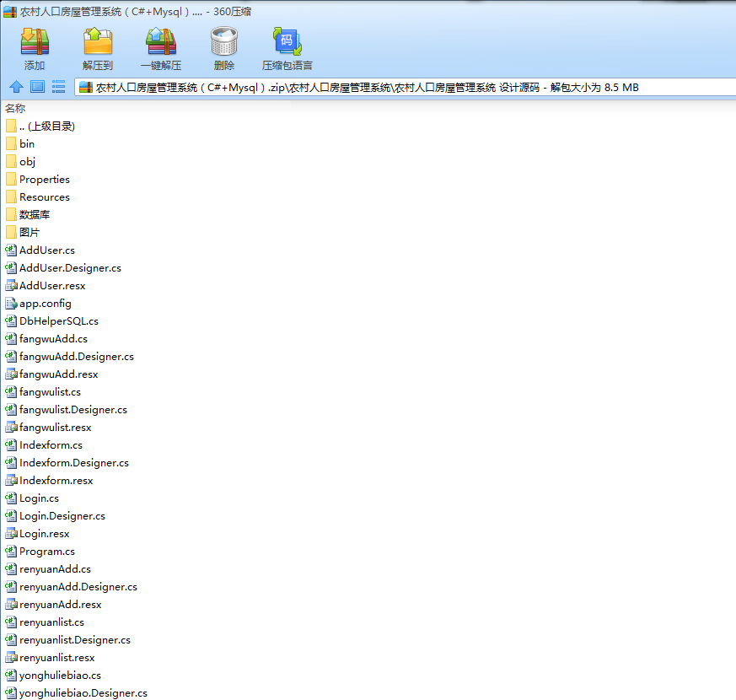The width and height of the screenshot is (736, 700).
Task: Select fangwuAdd.Designer.cs file name
Action: point(77,357)
